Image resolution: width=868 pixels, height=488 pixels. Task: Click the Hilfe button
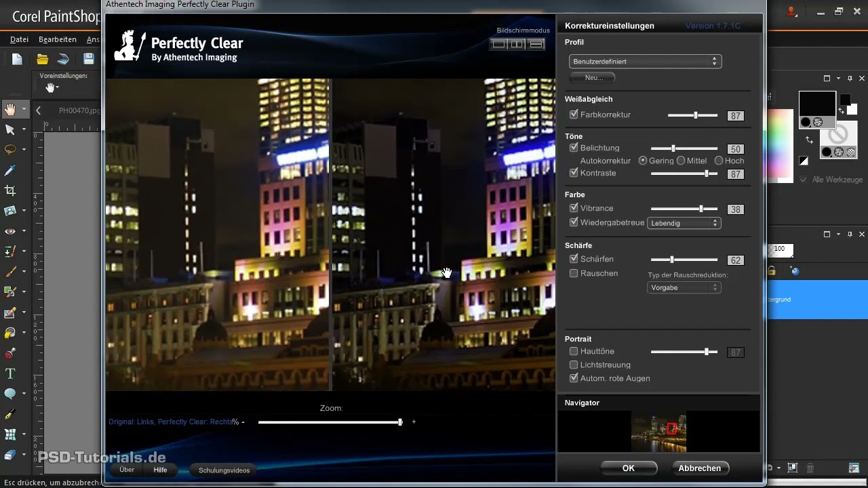click(161, 470)
